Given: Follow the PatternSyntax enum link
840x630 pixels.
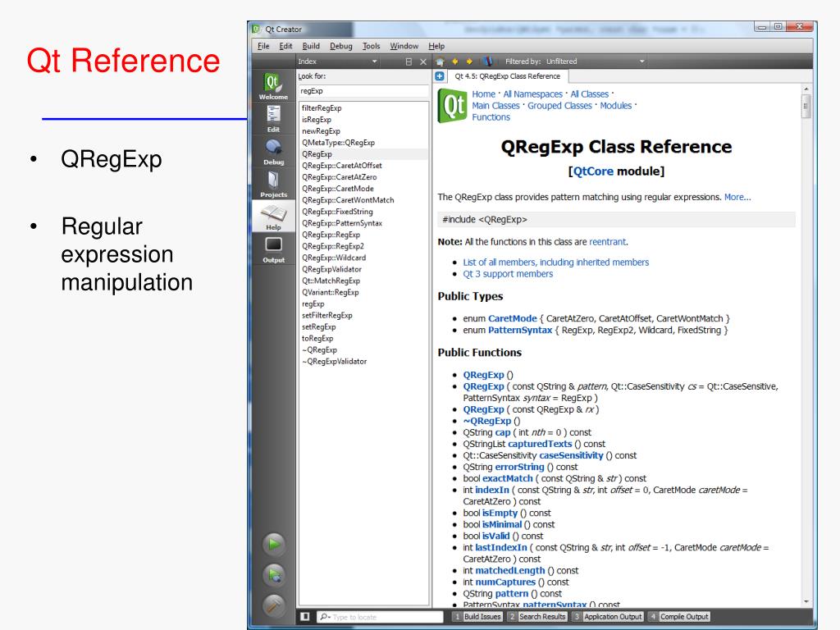Looking at the screenshot, I should coord(519,331).
